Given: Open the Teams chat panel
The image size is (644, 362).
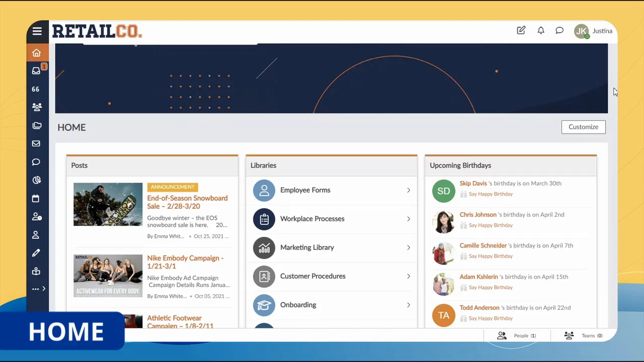Looking at the screenshot, I should 584,335.
